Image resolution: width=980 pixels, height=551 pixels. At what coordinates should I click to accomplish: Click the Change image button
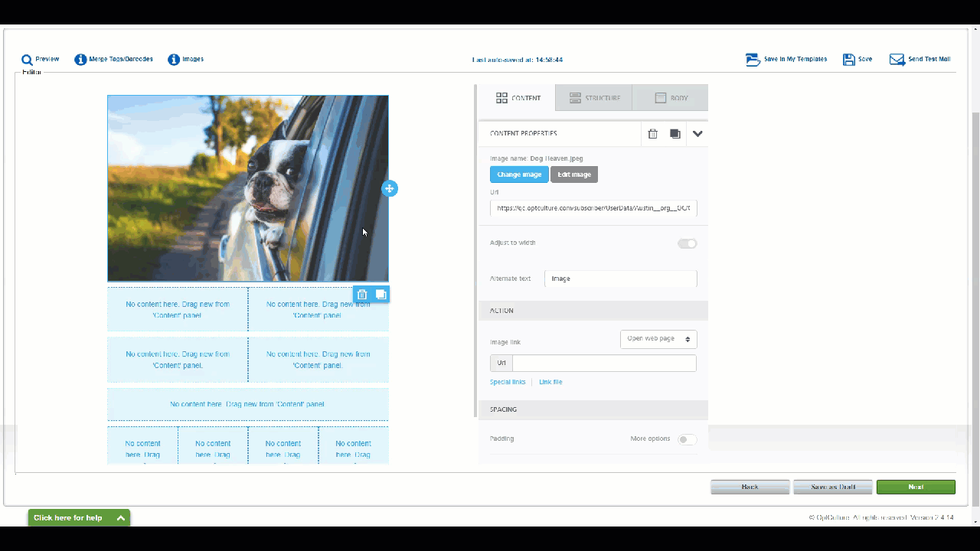[519, 174]
